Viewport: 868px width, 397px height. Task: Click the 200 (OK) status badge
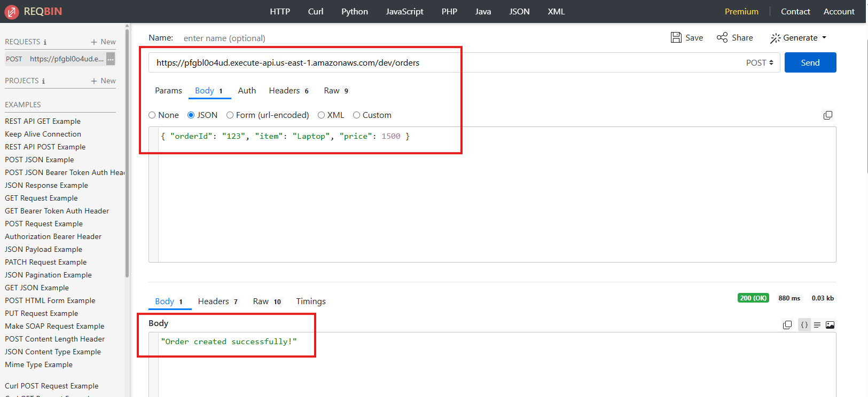pyautogui.click(x=753, y=298)
